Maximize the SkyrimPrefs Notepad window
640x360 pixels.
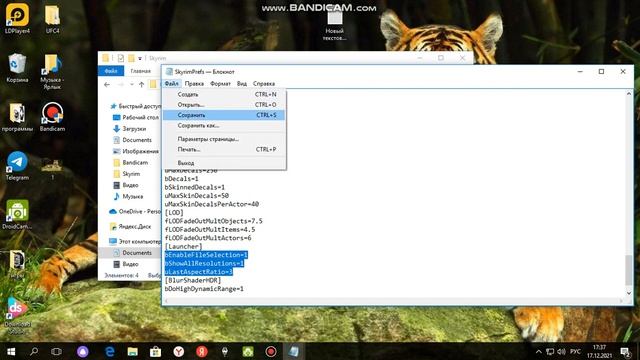pos(601,71)
